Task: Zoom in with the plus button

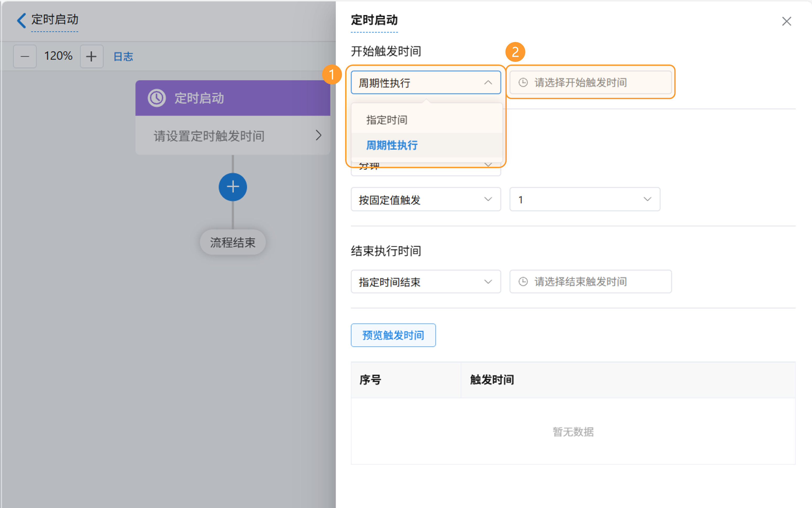Action: point(91,56)
